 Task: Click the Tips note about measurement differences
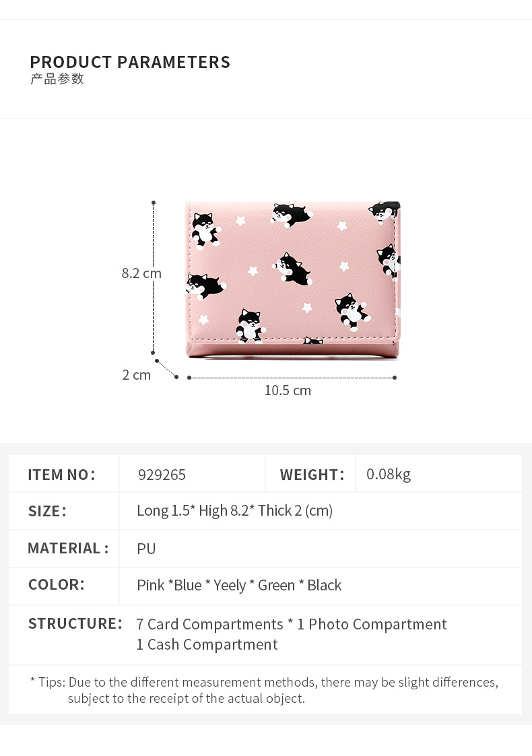click(x=264, y=690)
